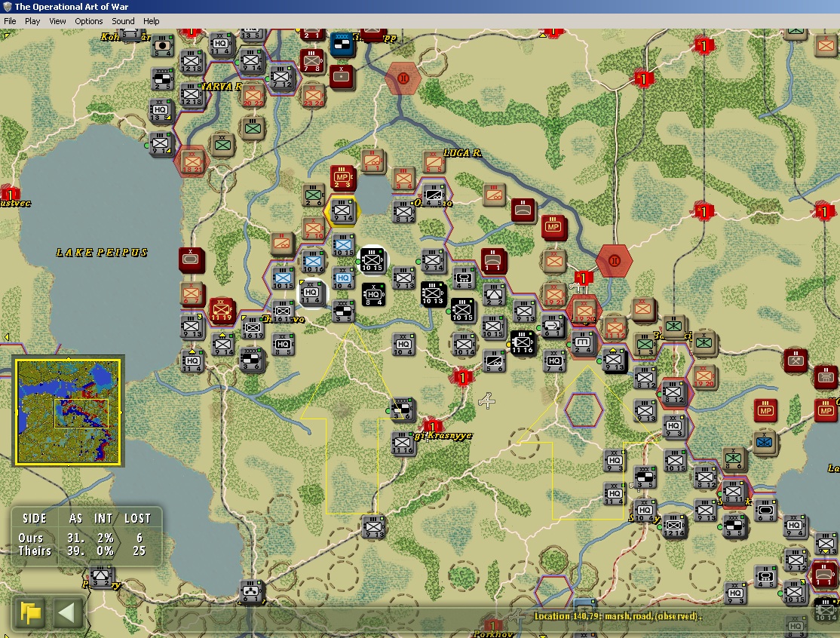Viewport: 840px width, 638px height.
Task: Click the LUGA R. river label
Action: point(462,152)
